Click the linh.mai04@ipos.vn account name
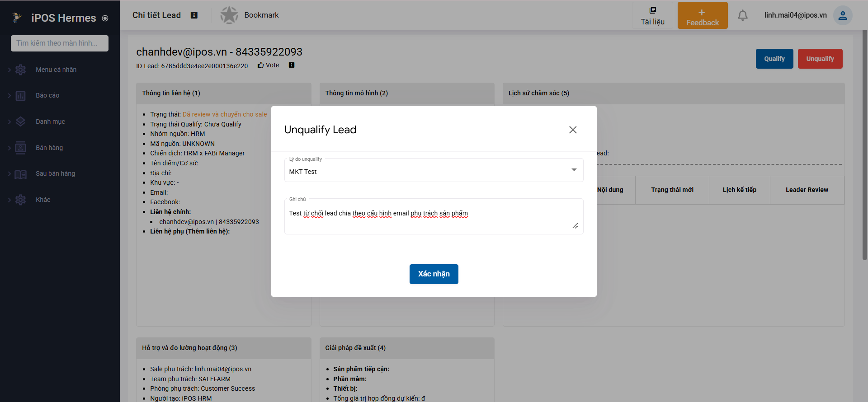868x402 pixels. coord(796,15)
